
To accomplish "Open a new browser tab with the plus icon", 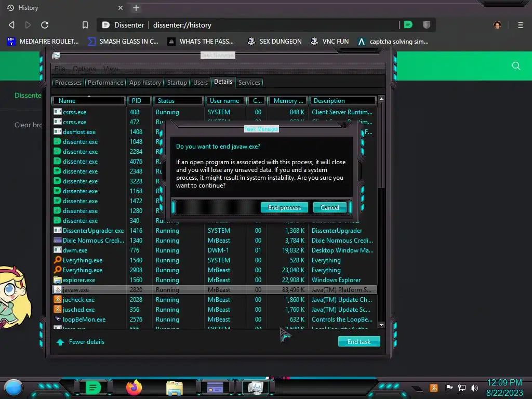I will pos(136,8).
